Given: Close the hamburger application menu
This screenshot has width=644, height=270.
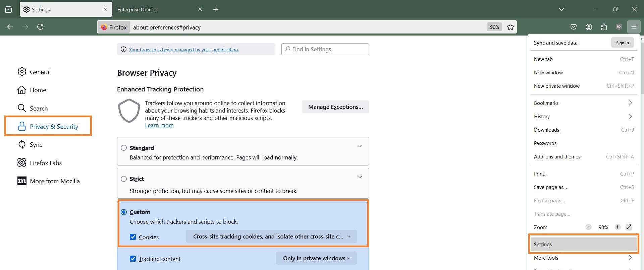Looking at the screenshot, I should click(x=634, y=27).
